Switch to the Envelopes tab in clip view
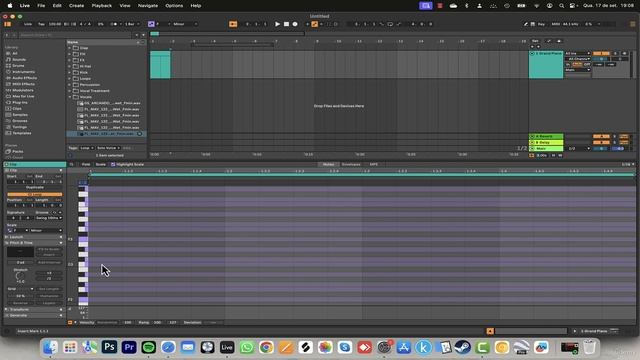Viewport: 640px width, 360px height. 351,164
